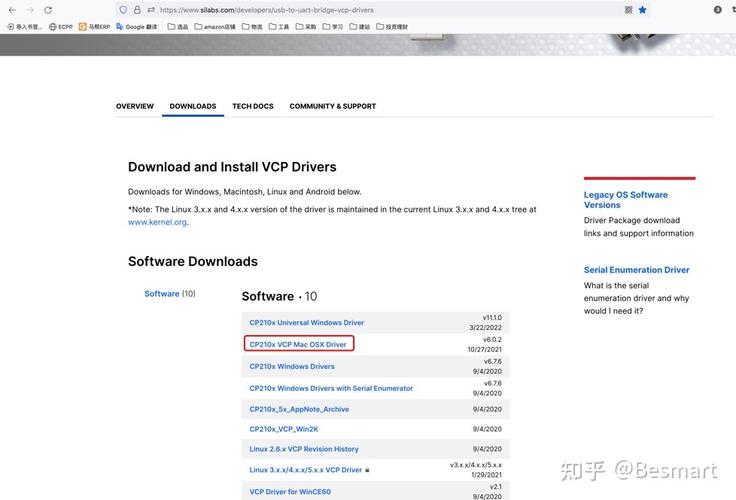Open the last bookmark folder in bar
Image resolution: width=736 pixels, height=500 pixels.
(392, 27)
